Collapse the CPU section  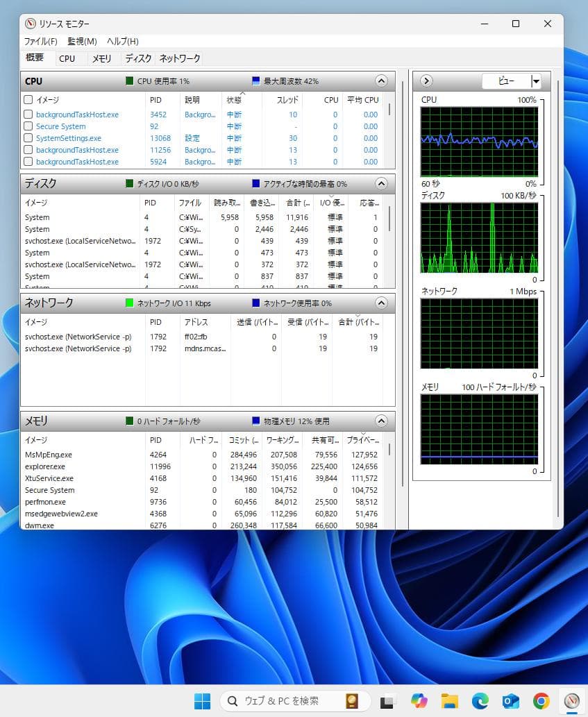pyautogui.click(x=380, y=81)
